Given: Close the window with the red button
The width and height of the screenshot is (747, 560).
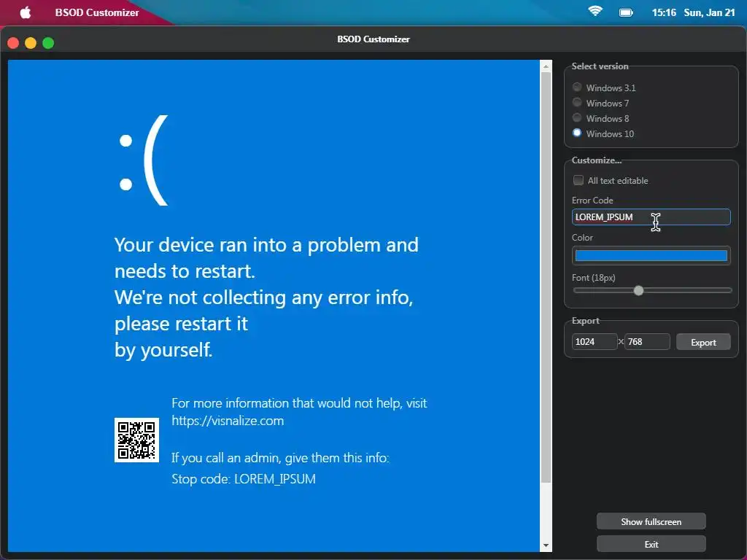Looking at the screenshot, I should [x=13, y=43].
